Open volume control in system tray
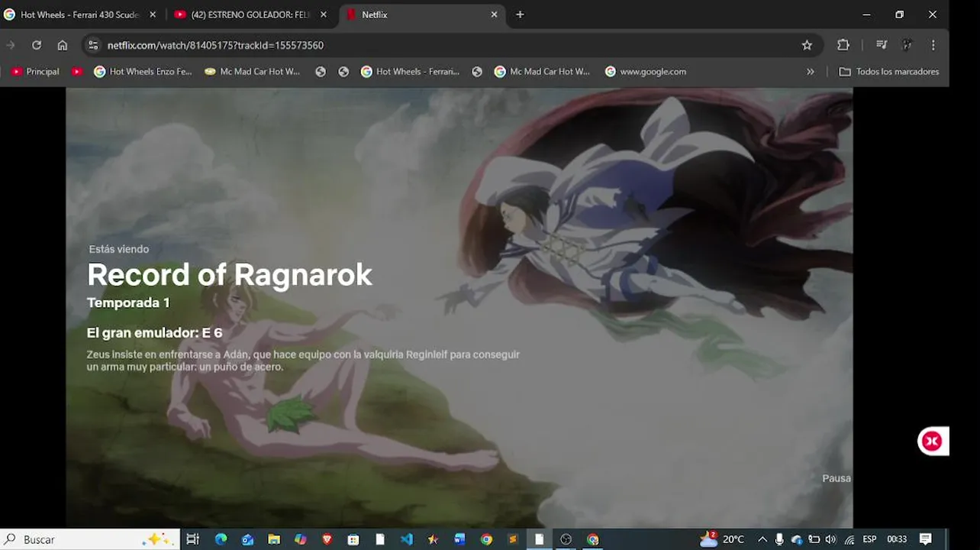The width and height of the screenshot is (980, 550). coord(830,539)
